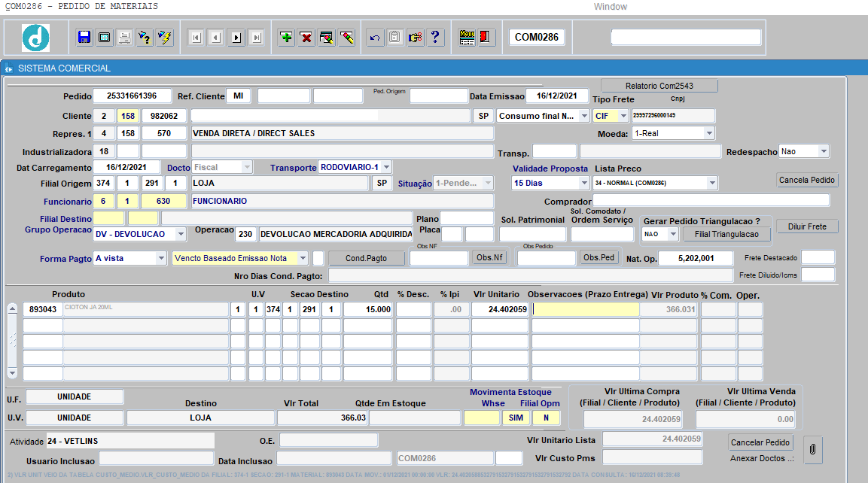Click the Vlr Unitario field 24.402059

pyautogui.click(x=500, y=309)
